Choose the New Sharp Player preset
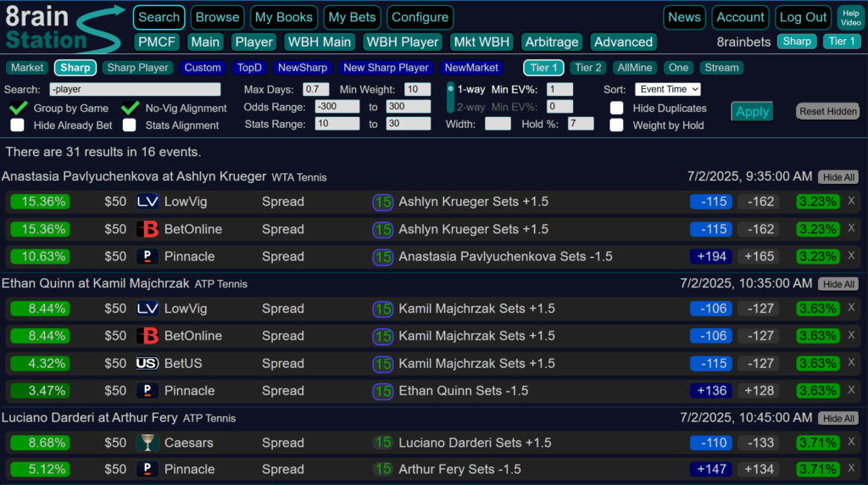 (x=386, y=68)
